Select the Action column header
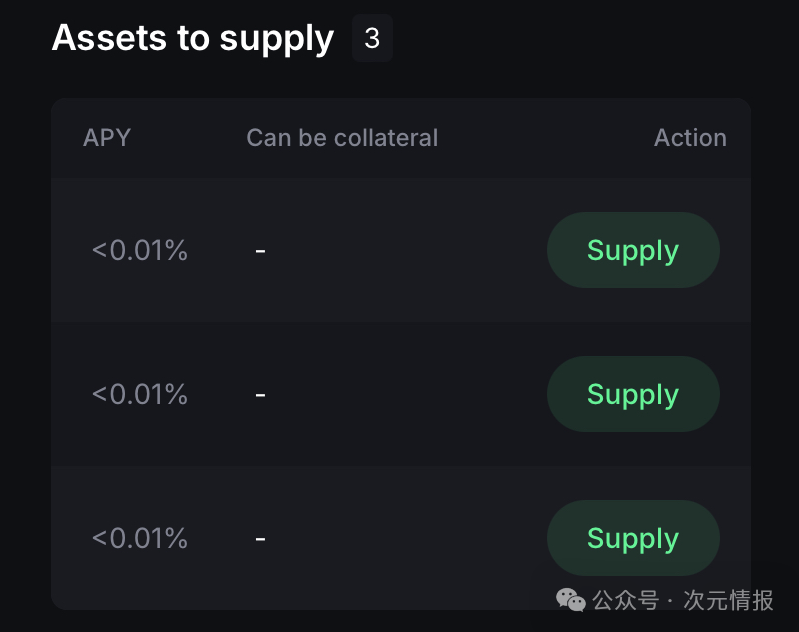Screen dimensions: 799x632 click(x=690, y=137)
